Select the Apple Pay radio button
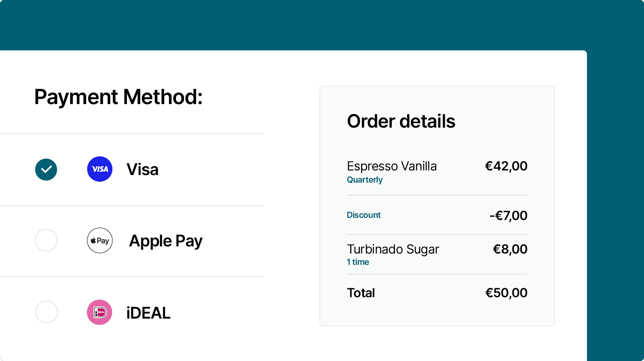The height and width of the screenshot is (361, 644). [46, 240]
